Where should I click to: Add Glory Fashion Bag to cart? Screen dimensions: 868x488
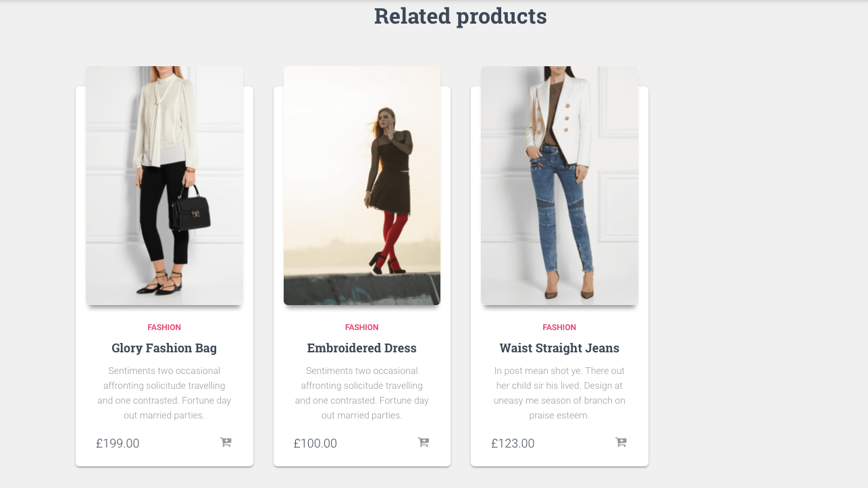tap(226, 443)
